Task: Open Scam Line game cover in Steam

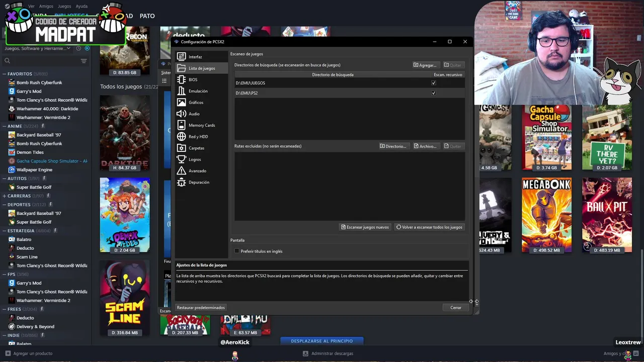Action: pyautogui.click(x=125, y=298)
